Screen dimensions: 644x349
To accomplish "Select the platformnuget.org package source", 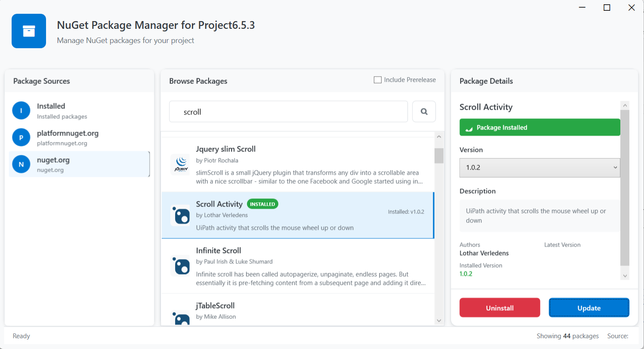I will click(79, 137).
